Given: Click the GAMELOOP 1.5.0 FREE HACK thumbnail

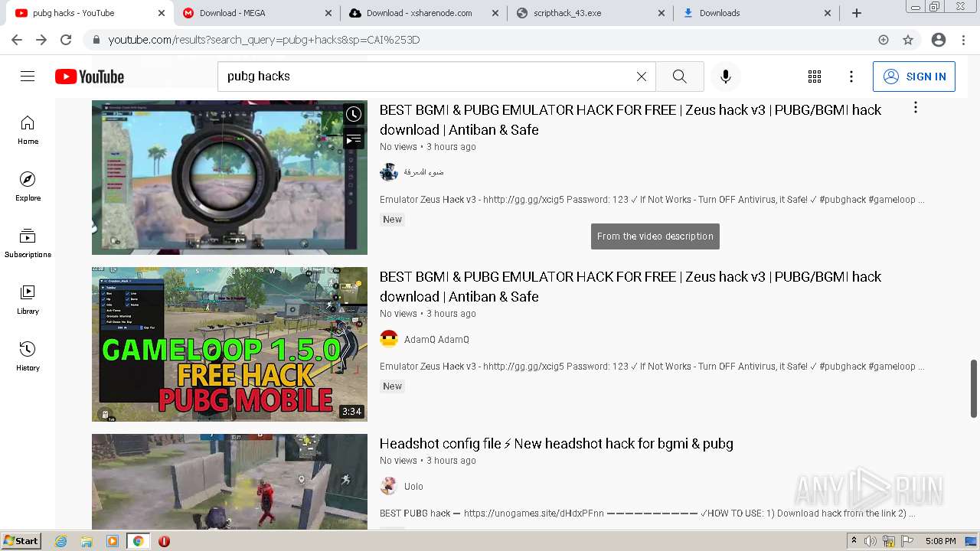Looking at the screenshot, I should click(230, 344).
